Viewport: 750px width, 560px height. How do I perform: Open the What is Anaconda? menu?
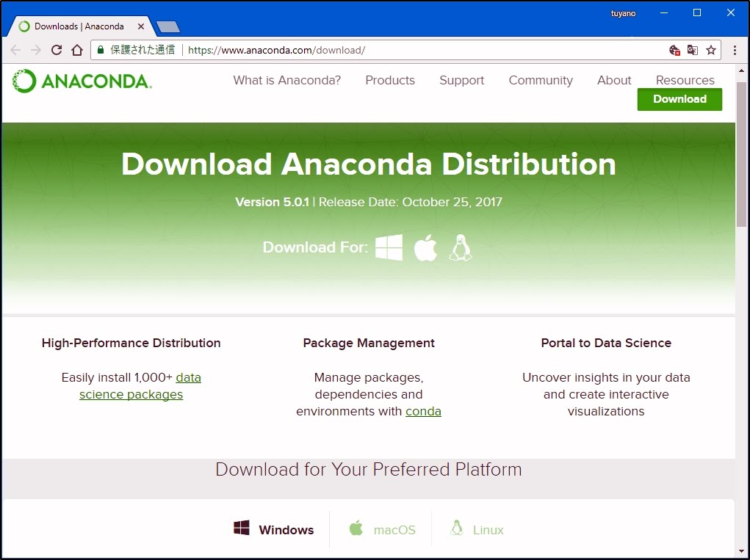coord(286,80)
